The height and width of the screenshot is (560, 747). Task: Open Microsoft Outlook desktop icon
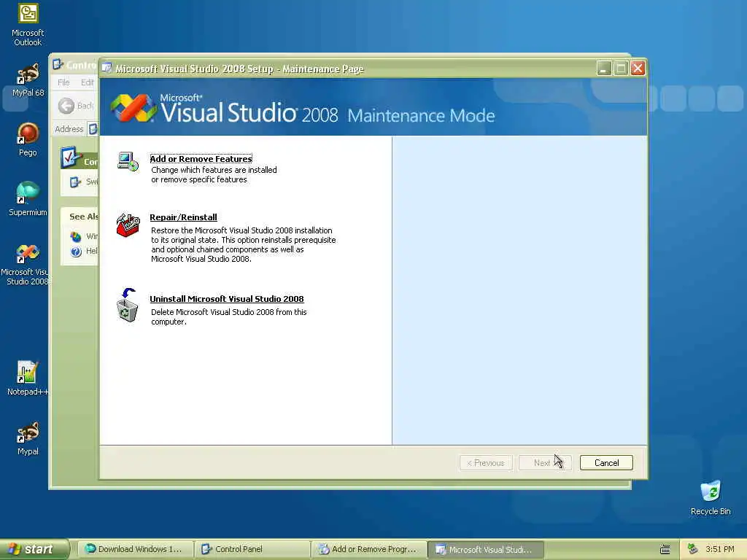[x=28, y=26]
